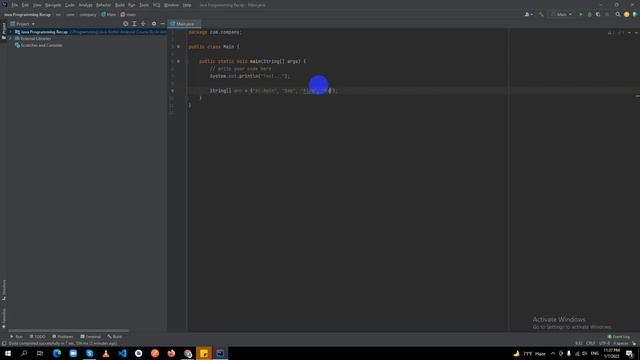The width and height of the screenshot is (640, 360).
Task: Click run gutter icon next to main method
Action: 178,61
